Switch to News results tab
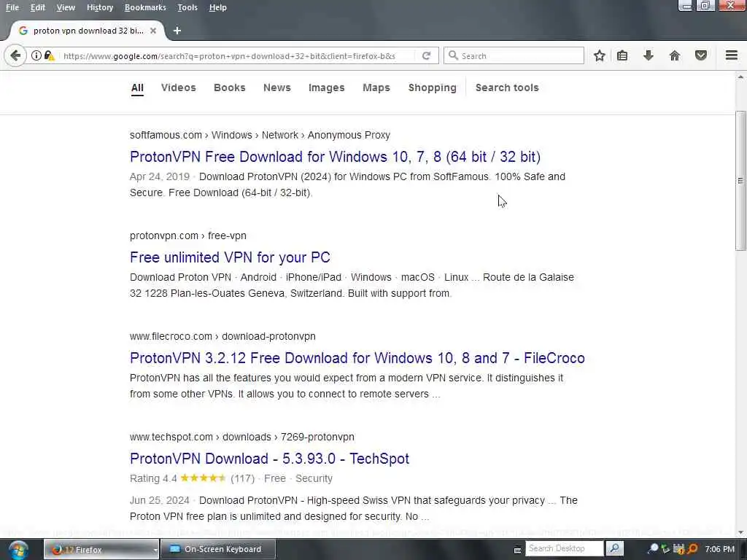Screen dimensions: 747x560 [276, 87]
